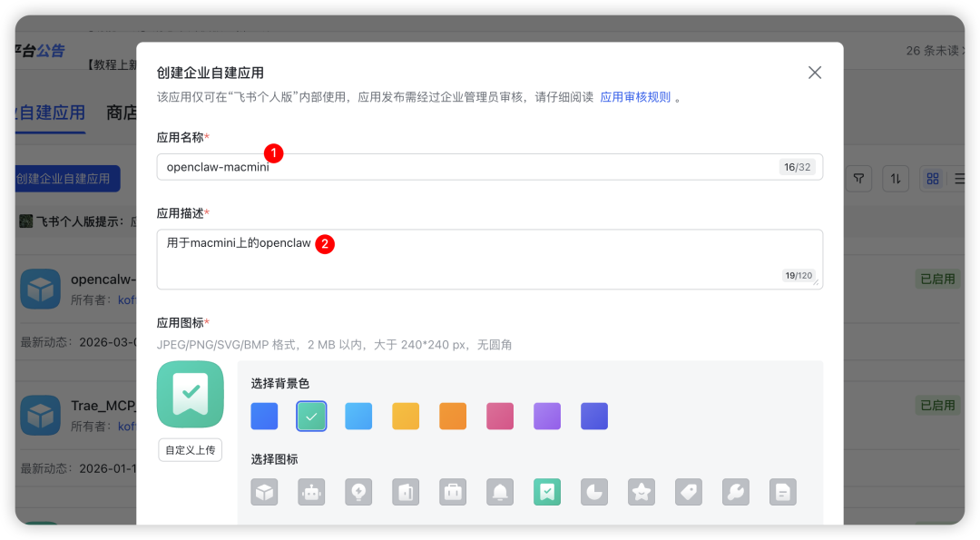Select the moon icon in the icon list
The height and width of the screenshot is (540, 980).
coord(594,492)
